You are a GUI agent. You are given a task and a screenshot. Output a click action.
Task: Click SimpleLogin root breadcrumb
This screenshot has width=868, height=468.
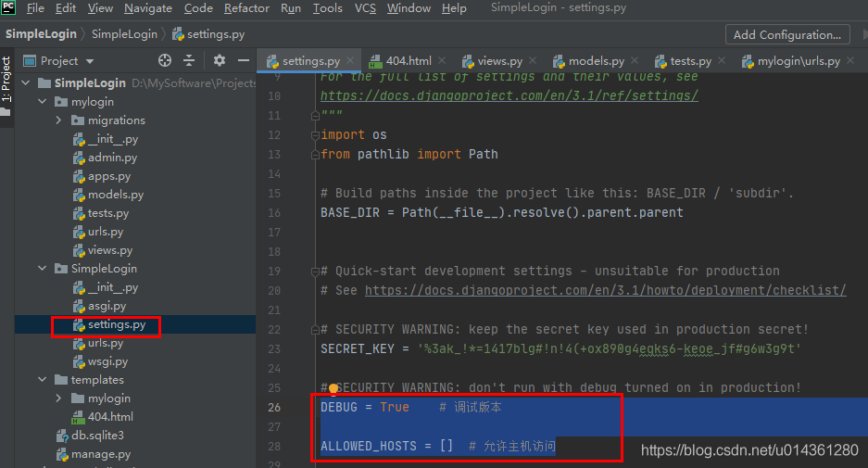41,33
